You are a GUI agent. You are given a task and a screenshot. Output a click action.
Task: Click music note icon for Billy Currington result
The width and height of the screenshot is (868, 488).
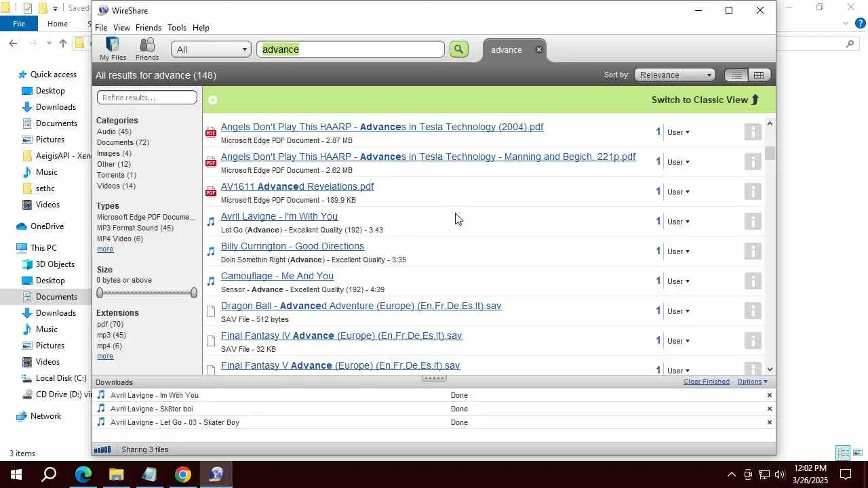(x=211, y=251)
